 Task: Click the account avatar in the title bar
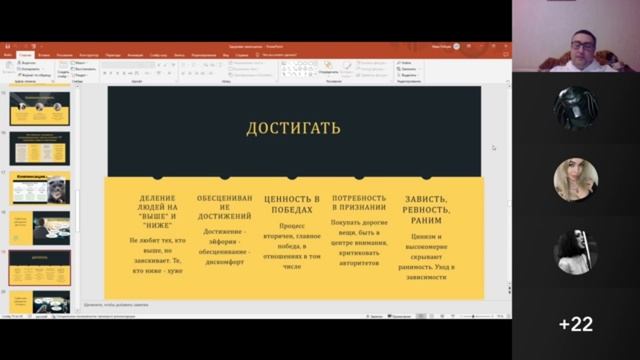(x=456, y=46)
